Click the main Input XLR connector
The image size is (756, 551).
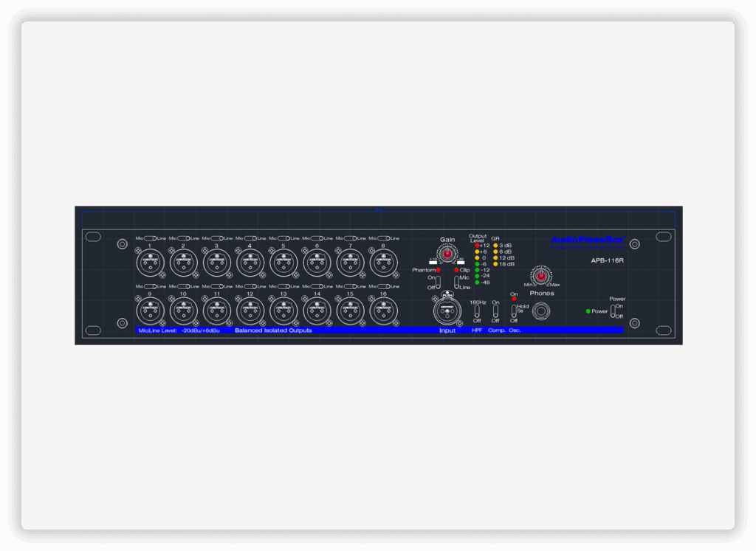(x=448, y=311)
